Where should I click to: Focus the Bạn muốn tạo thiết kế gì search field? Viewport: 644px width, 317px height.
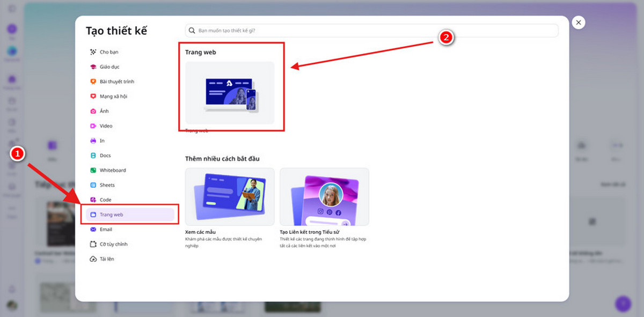(371, 31)
